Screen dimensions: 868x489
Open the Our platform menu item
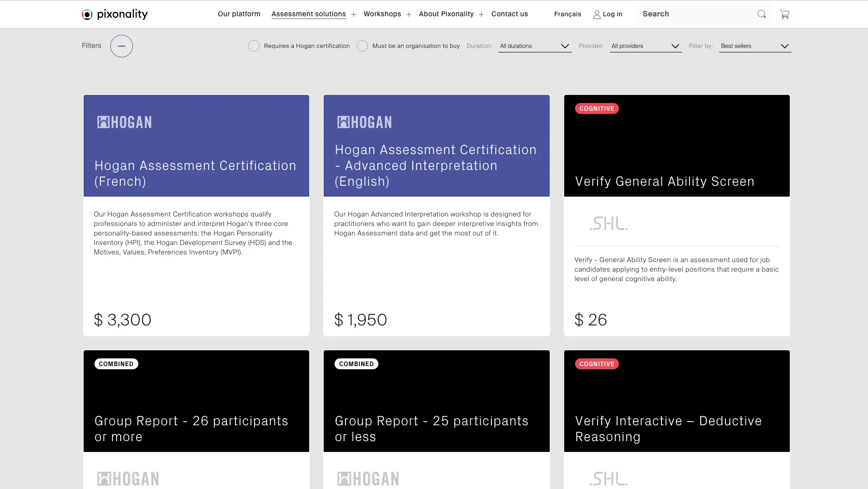click(x=239, y=14)
